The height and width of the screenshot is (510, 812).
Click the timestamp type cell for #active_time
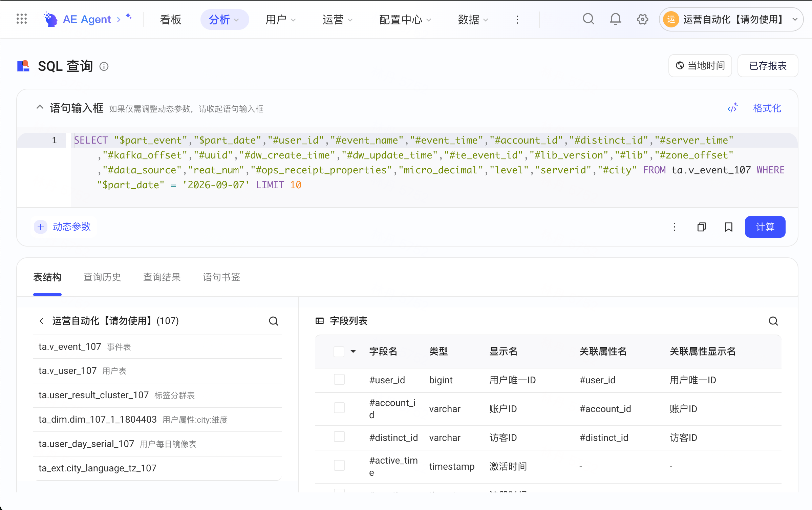tap(451, 466)
